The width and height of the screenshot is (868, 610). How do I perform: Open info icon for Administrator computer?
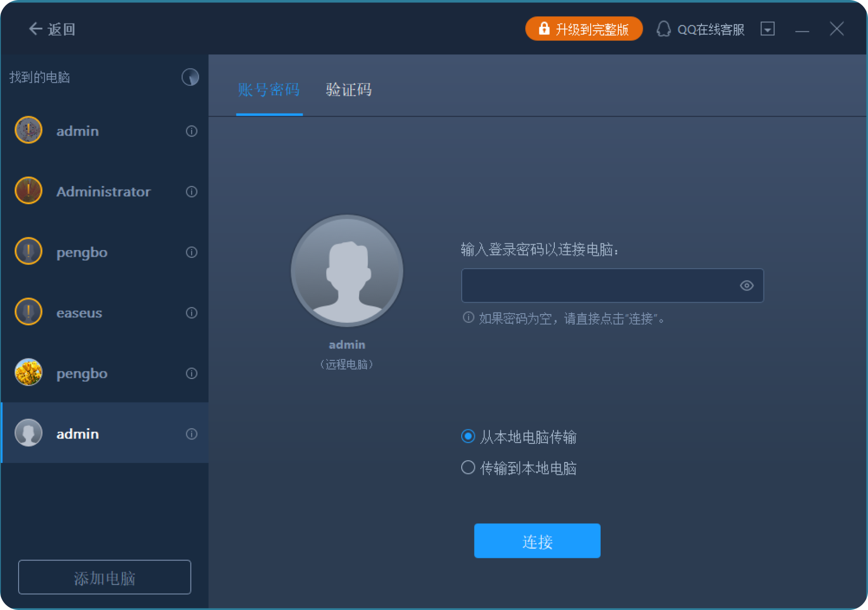coord(191,192)
